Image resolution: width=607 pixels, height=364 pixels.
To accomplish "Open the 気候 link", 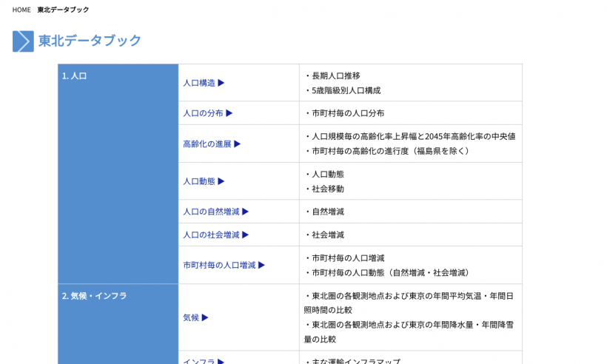I will pyautogui.click(x=195, y=317).
